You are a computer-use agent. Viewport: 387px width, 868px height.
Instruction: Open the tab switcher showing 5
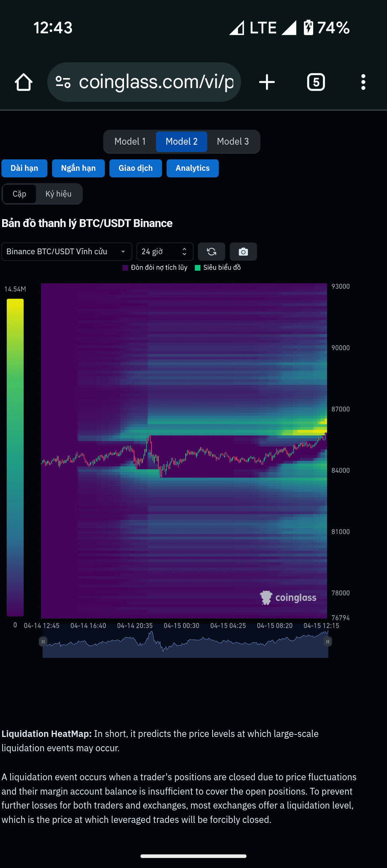pyautogui.click(x=316, y=82)
